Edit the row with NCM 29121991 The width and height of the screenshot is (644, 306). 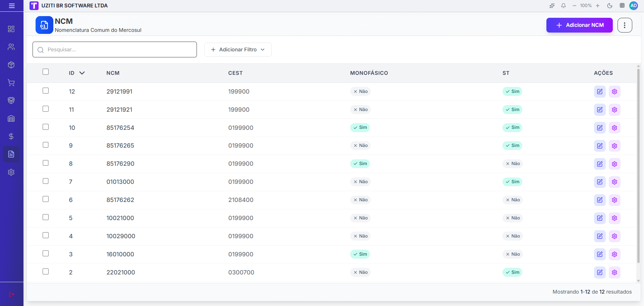600,92
